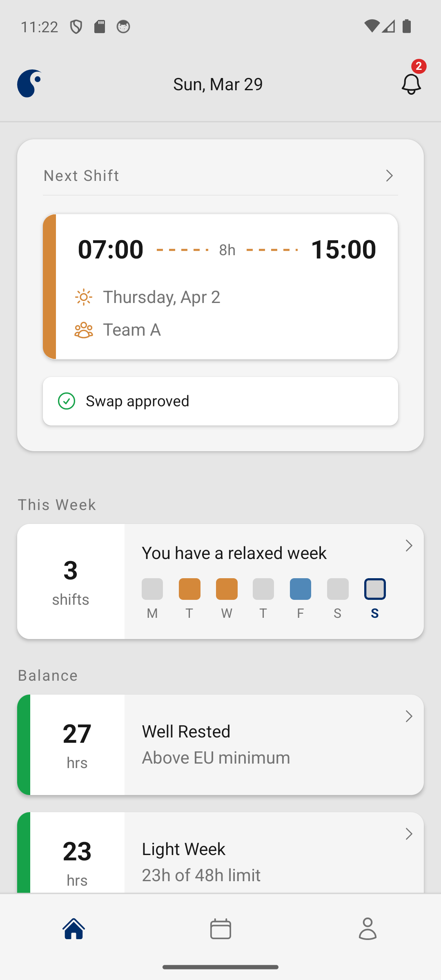The height and width of the screenshot is (980, 441).
Task: Expand the relaxed week card chevron
Action: (409, 546)
